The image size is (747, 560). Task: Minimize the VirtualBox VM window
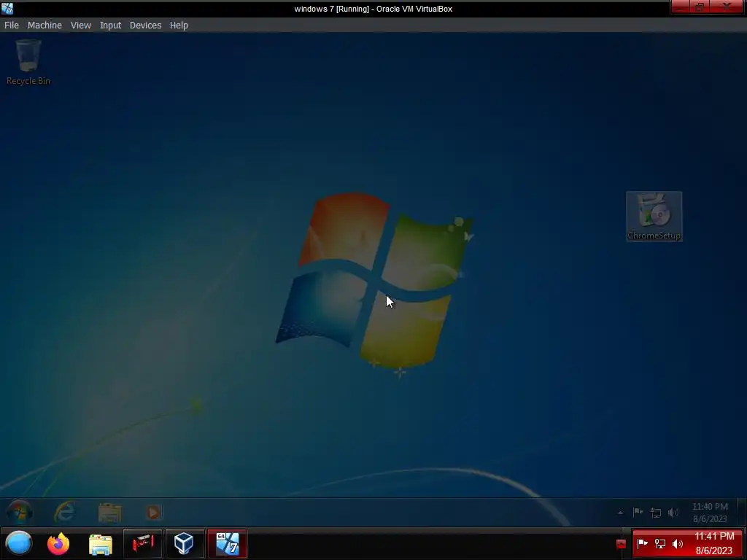[681, 7]
